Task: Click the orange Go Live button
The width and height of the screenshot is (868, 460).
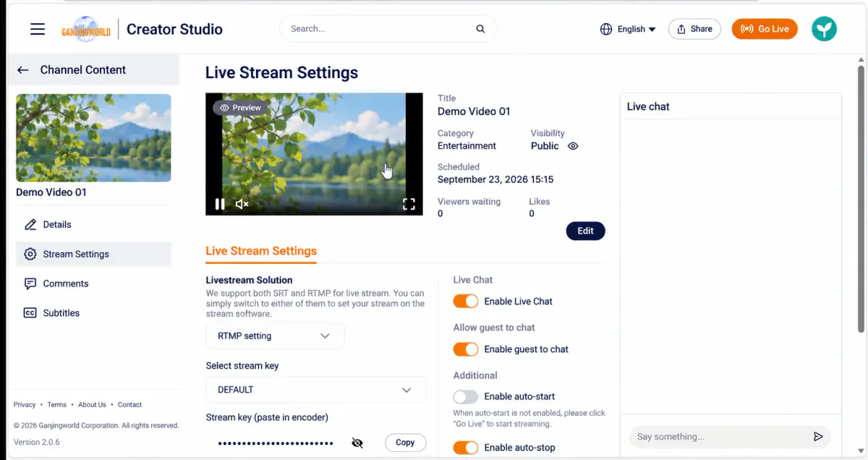Action: point(765,29)
